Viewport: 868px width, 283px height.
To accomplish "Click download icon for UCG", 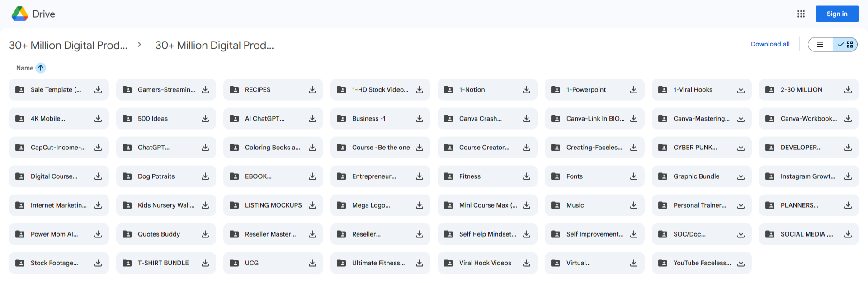I will [312, 263].
